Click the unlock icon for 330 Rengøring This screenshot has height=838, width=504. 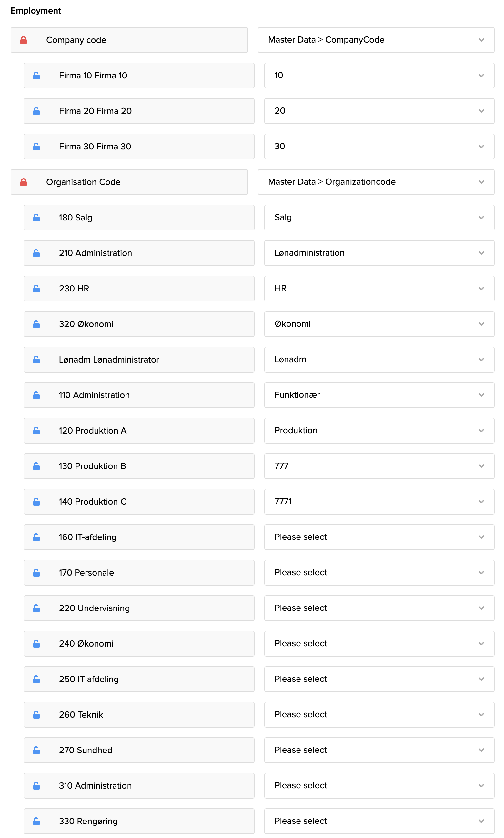coord(36,821)
